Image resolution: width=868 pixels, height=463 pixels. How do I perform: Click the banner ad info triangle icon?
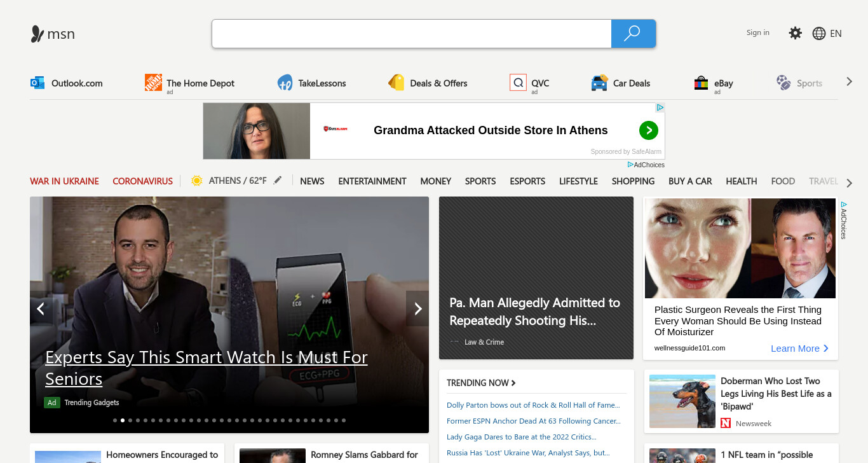pyautogui.click(x=660, y=107)
